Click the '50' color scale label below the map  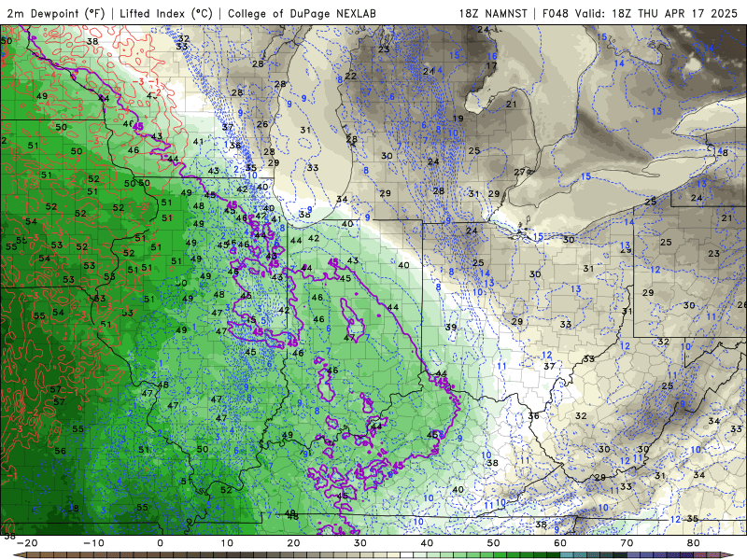[494, 543]
